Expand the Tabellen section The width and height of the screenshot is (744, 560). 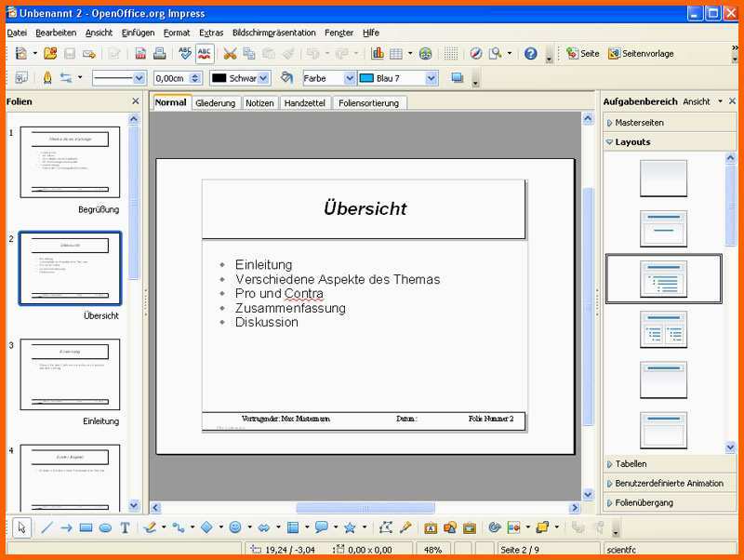coord(669,464)
